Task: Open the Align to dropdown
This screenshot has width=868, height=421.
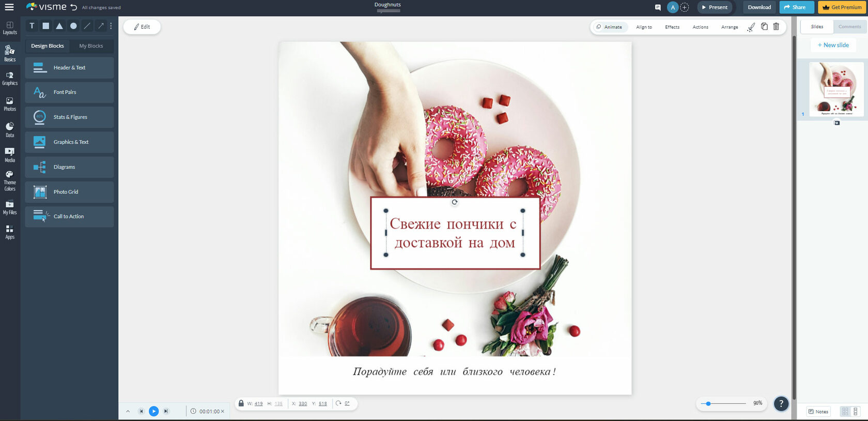Action: [644, 27]
